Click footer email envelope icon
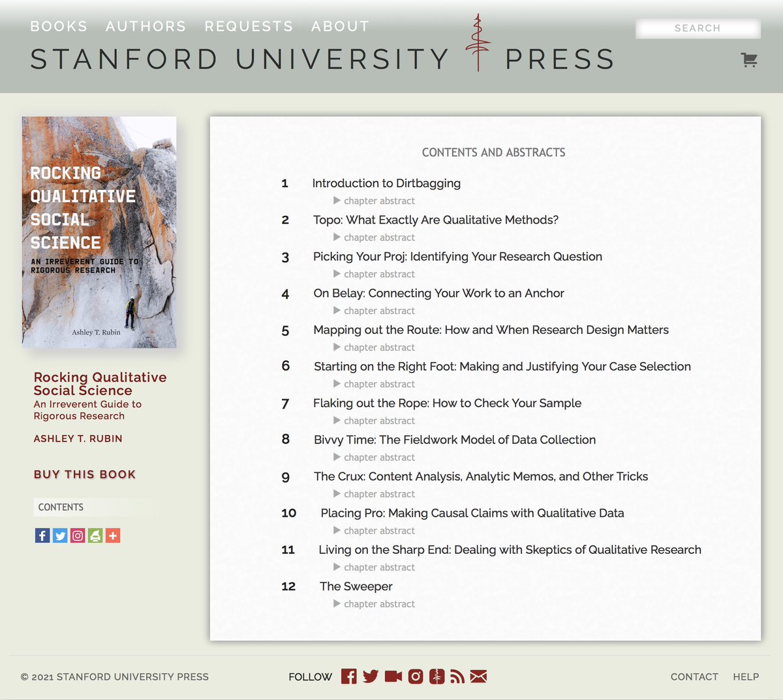The height and width of the screenshot is (700, 783). point(478,677)
